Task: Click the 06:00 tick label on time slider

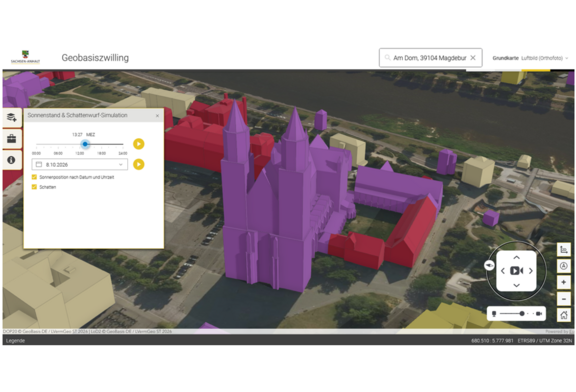Action: tap(58, 153)
